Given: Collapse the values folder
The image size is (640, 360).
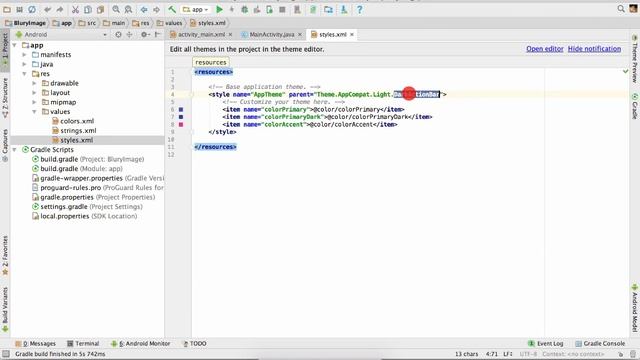Looking at the screenshot, I should 34,112.
